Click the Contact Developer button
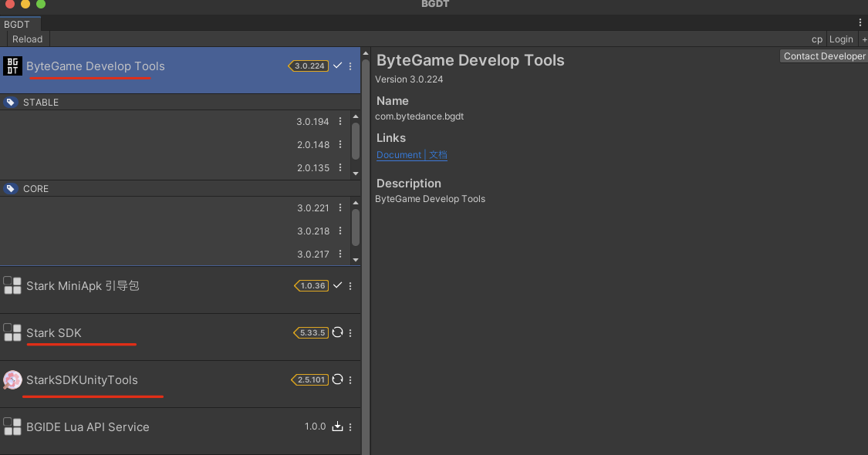The image size is (868, 455). (x=824, y=56)
